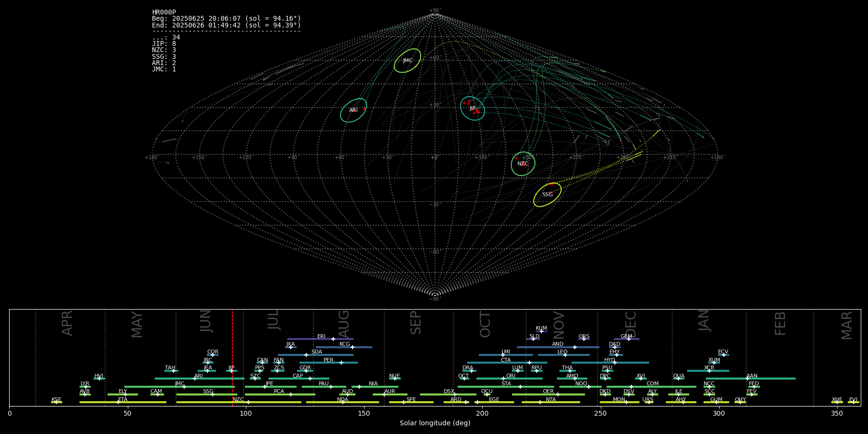868x434 pixels.
Task: Click the CTA shower label in timeline
Action: (x=506, y=360)
